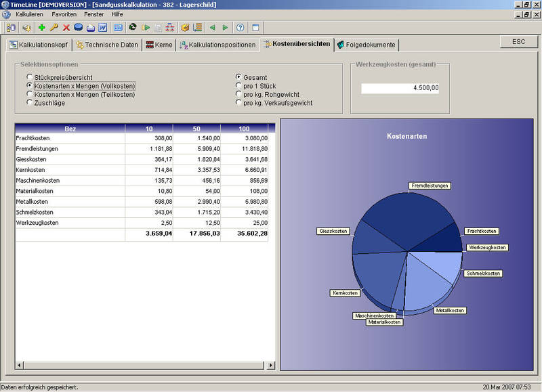The width and height of the screenshot is (542, 392).
Task: Click the green right arrow next icon
Action: [x=225, y=28]
